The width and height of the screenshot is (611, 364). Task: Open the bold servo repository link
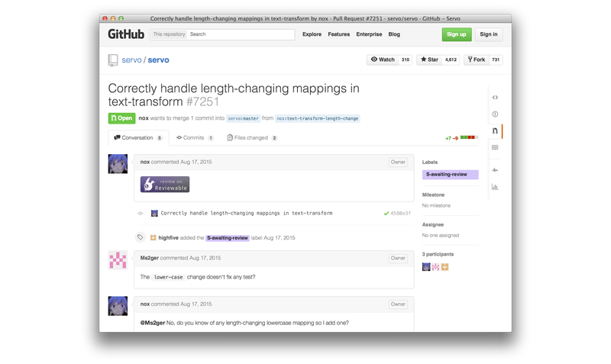point(158,60)
